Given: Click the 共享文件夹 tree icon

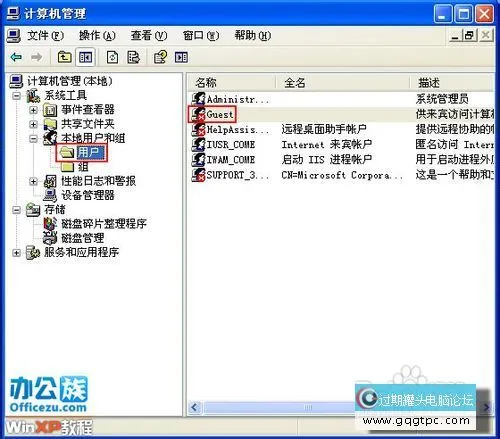Looking at the screenshot, I should (50, 124).
